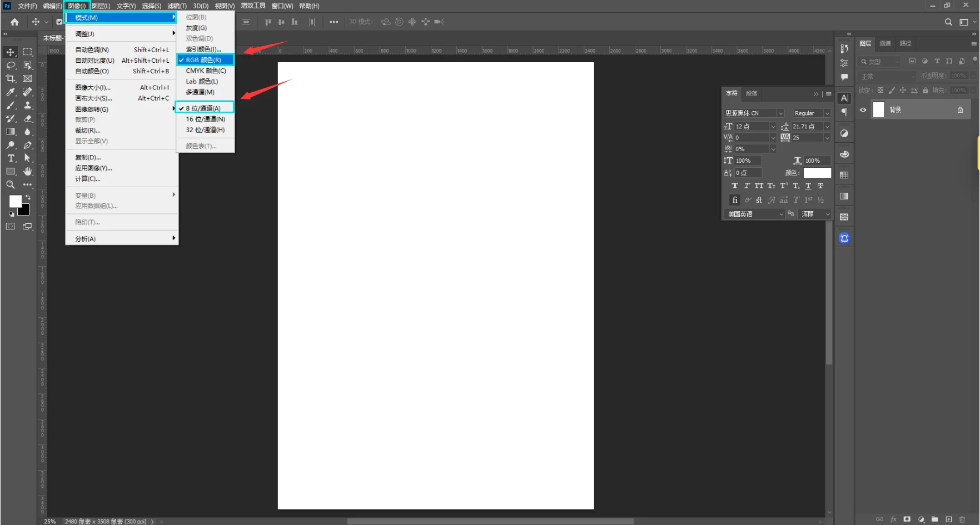Image resolution: width=980 pixels, height=525 pixels.
Task: Select the Rectangular Marquee tool
Action: coord(27,52)
